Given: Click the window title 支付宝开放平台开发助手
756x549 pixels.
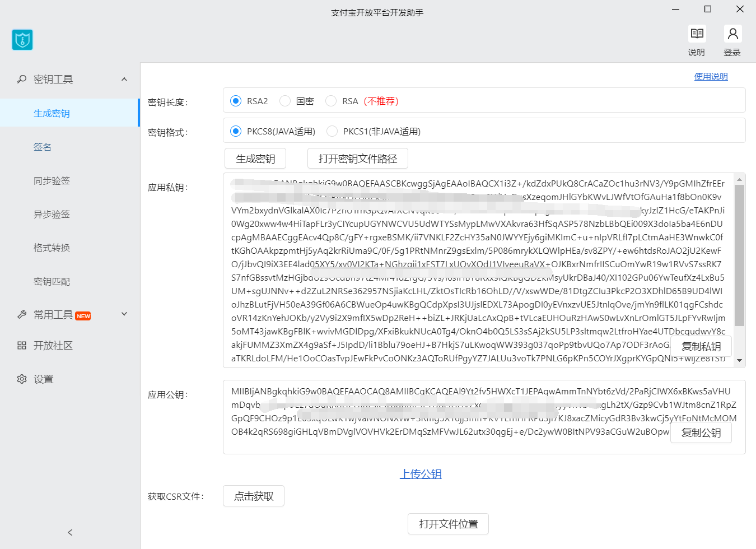Looking at the screenshot, I should tap(377, 12).
